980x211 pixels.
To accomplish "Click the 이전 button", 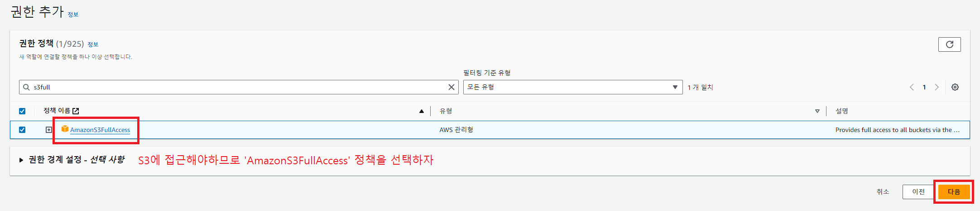I will tap(918, 191).
